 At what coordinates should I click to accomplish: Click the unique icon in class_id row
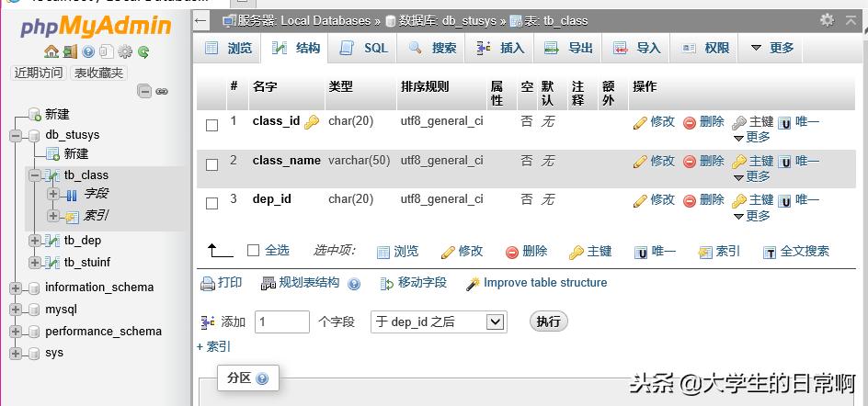(784, 123)
